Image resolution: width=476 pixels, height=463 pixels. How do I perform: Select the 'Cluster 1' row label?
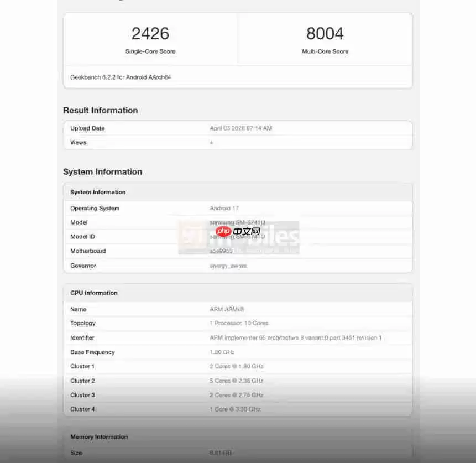[82, 366]
